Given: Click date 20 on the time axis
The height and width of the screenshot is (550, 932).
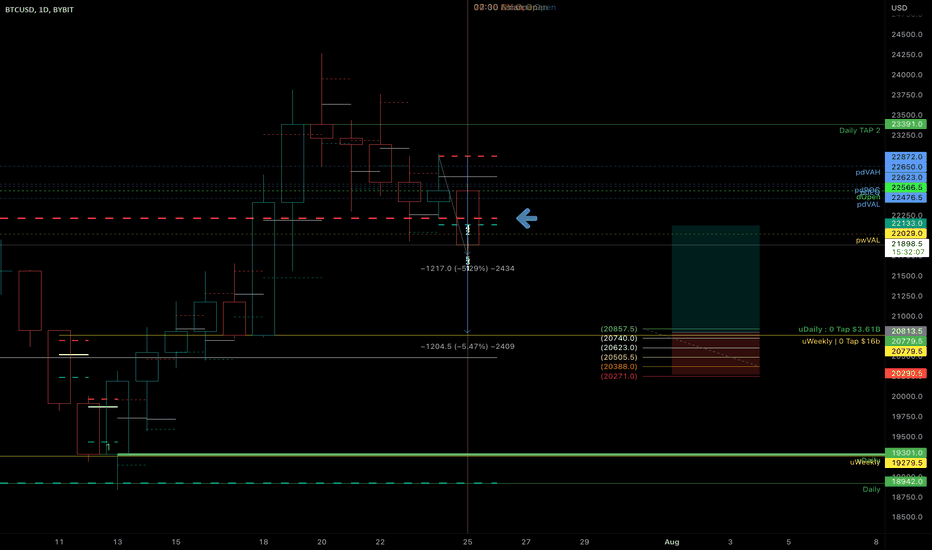Looking at the screenshot, I should (322, 542).
